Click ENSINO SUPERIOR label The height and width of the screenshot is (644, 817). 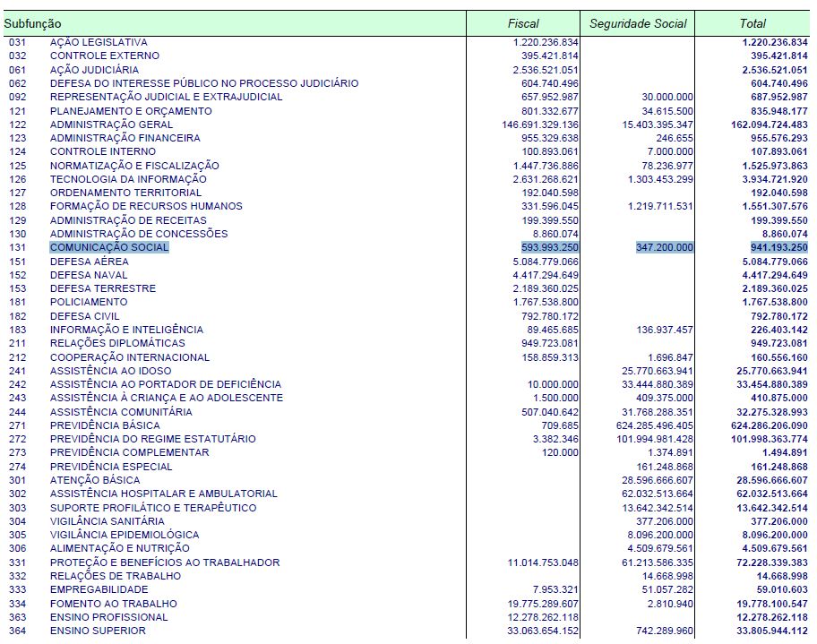click(98, 631)
